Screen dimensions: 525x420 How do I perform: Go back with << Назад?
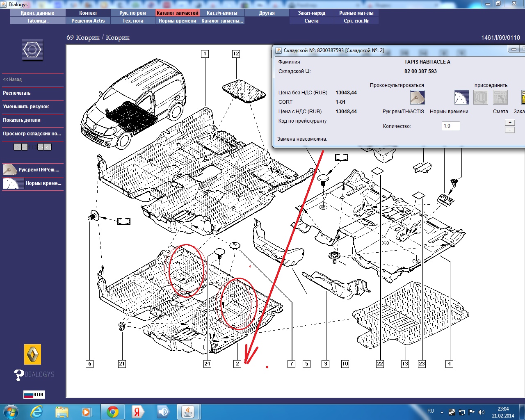tap(12, 80)
